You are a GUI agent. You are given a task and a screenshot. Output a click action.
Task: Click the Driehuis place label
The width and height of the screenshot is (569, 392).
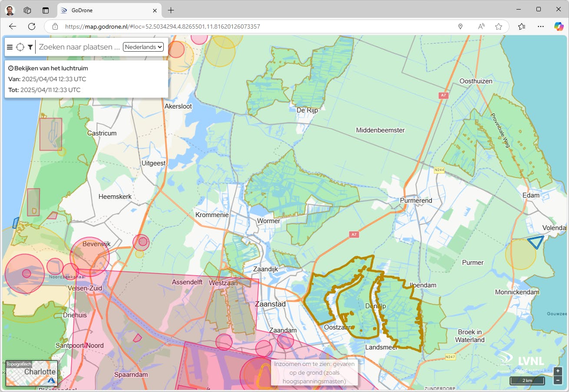75,315
